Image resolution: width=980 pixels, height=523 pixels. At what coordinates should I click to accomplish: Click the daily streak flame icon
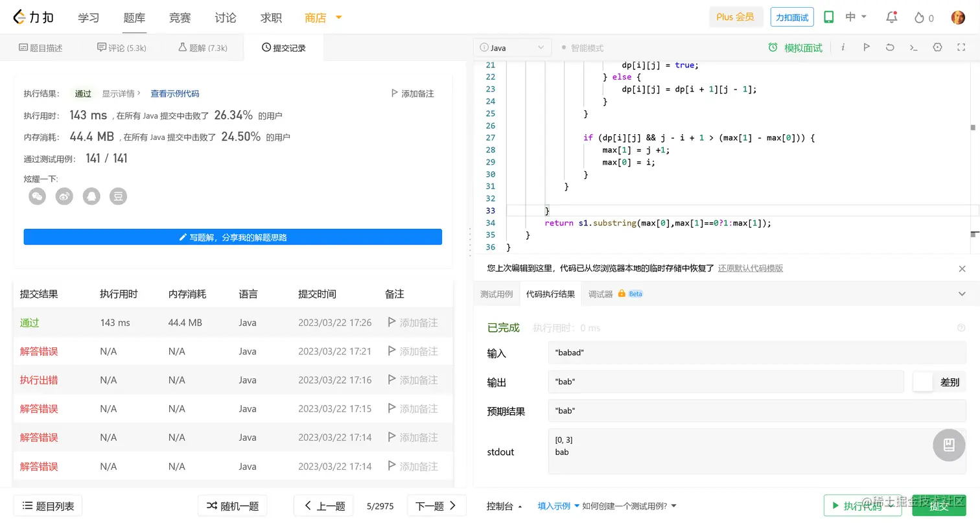coord(918,17)
